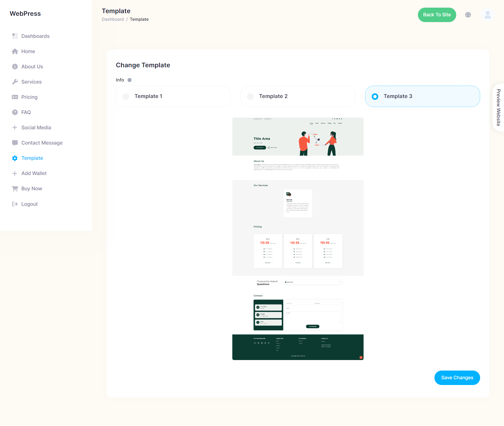This screenshot has height=426, width=504.
Task: Click the Change Template heading
Action: point(143,65)
